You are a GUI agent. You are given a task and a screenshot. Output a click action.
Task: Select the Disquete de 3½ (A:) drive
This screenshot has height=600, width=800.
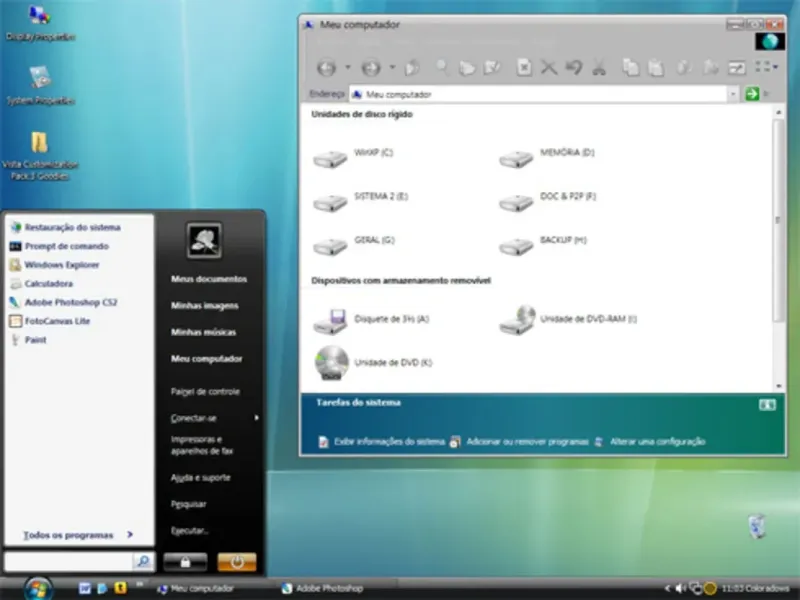tap(371, 320)
